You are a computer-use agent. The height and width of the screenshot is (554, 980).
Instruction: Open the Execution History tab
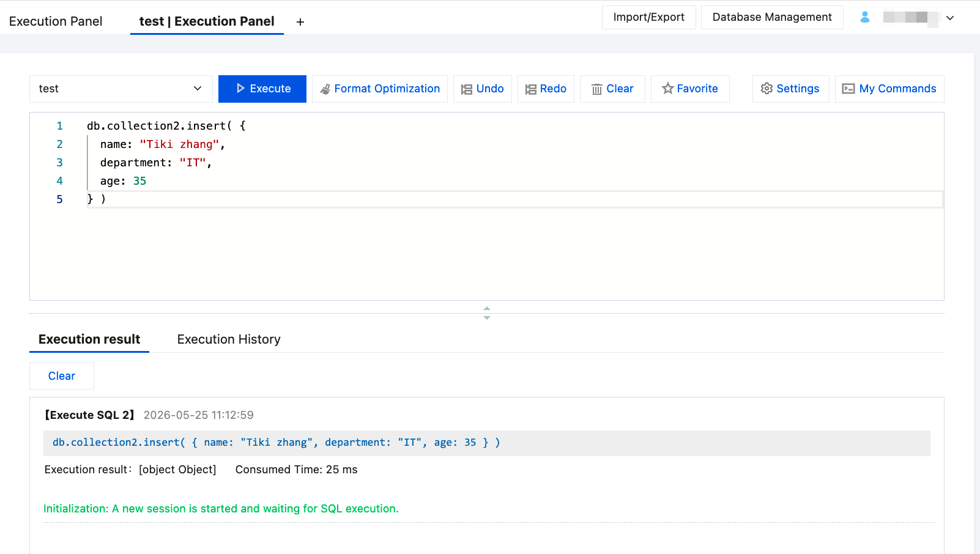[x=229, y=339]
